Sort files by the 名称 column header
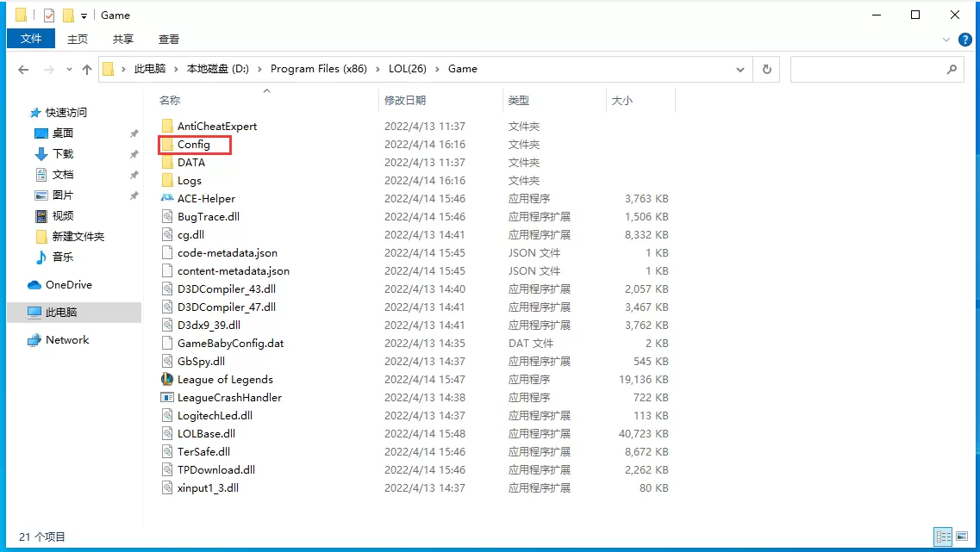 click(171, 100)
